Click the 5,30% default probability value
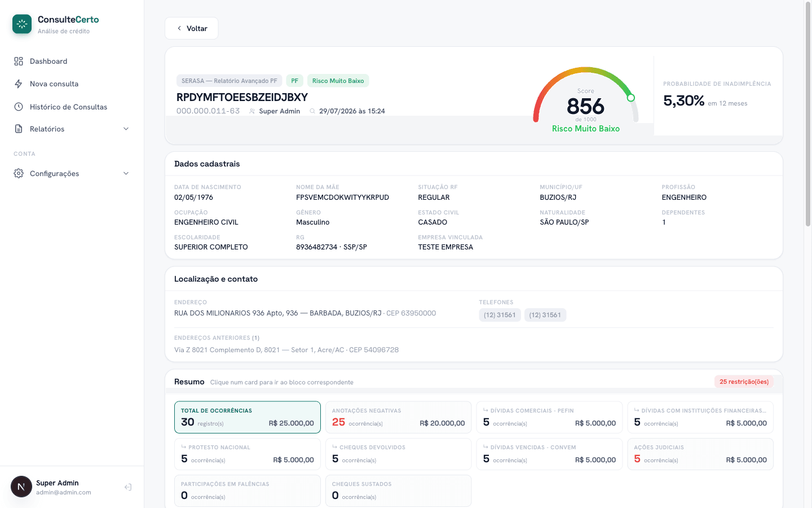Viewport: 812px width, 508px height. 683,100
